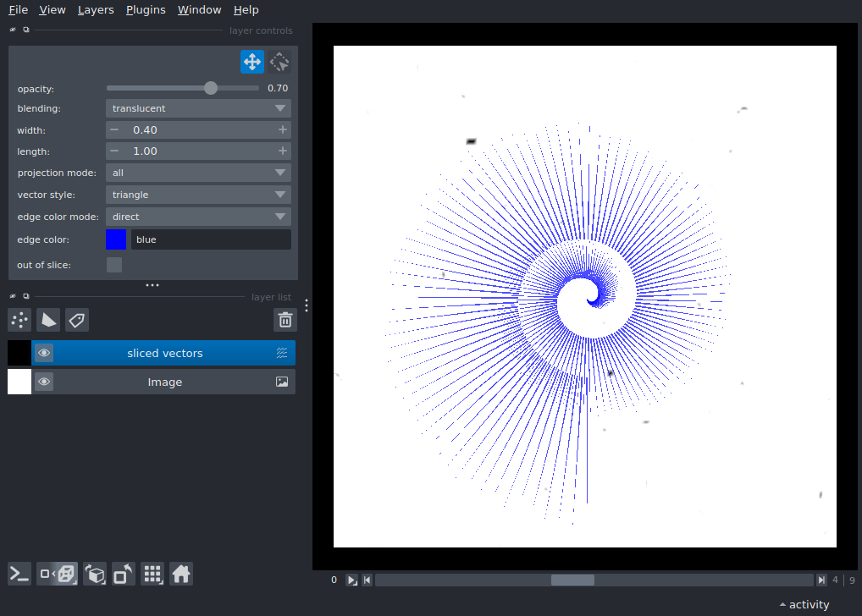Hide the sliced vectors layer
862x616 pixels.
(44, 353)
